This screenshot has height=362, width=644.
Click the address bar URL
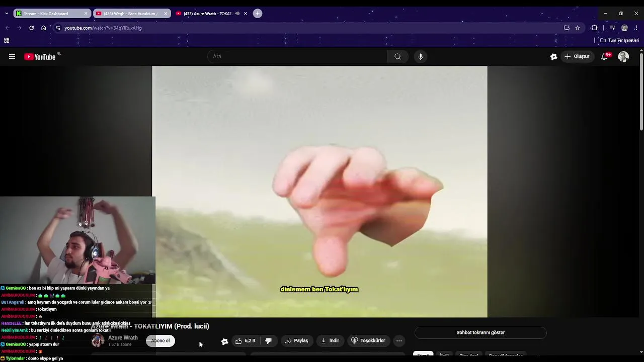pyautogui.click(x=103, y=28)
